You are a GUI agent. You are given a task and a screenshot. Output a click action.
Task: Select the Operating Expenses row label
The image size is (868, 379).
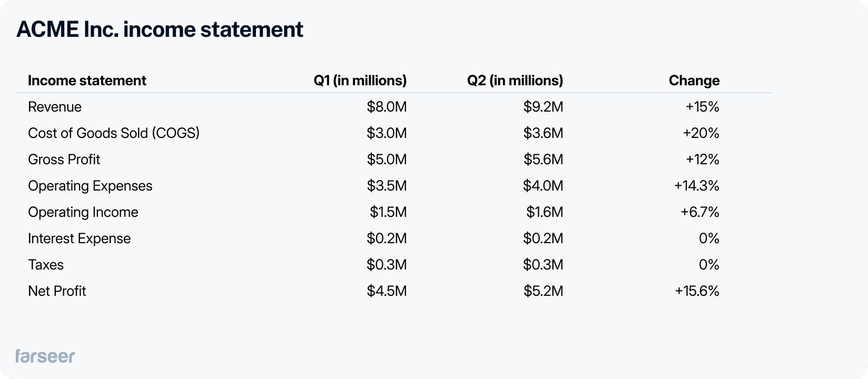coord(90,186)
